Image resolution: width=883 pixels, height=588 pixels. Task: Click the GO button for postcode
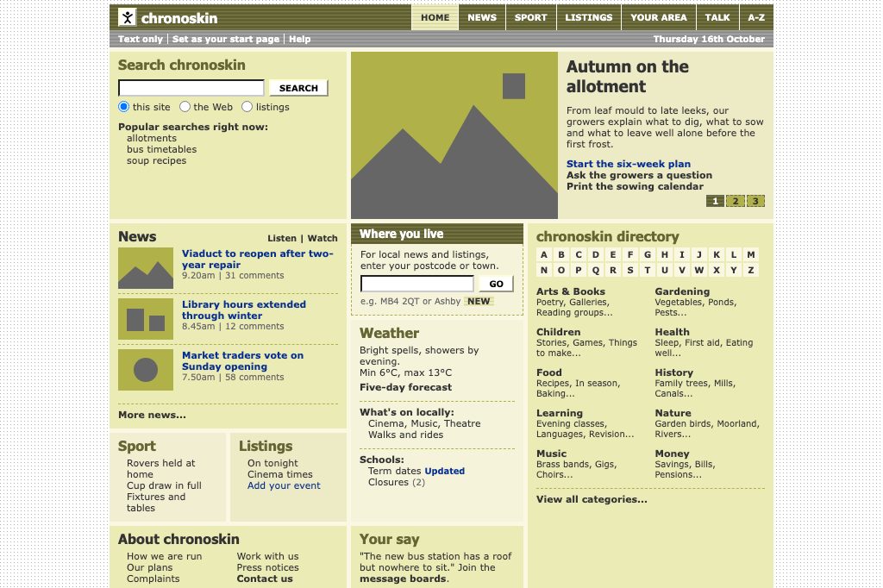(496, 284)
